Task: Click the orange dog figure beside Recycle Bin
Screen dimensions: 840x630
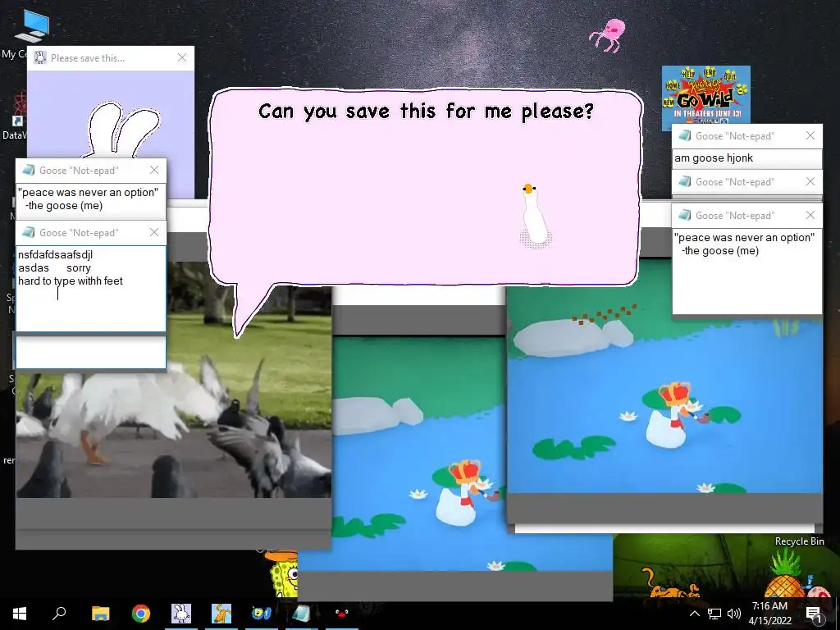Action: point(669,584)
